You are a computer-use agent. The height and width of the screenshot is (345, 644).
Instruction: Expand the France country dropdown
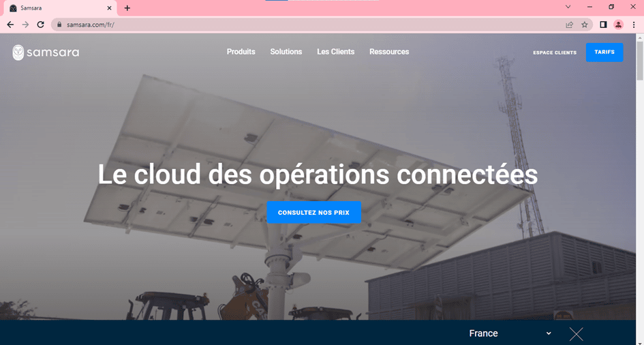[510, 333]
